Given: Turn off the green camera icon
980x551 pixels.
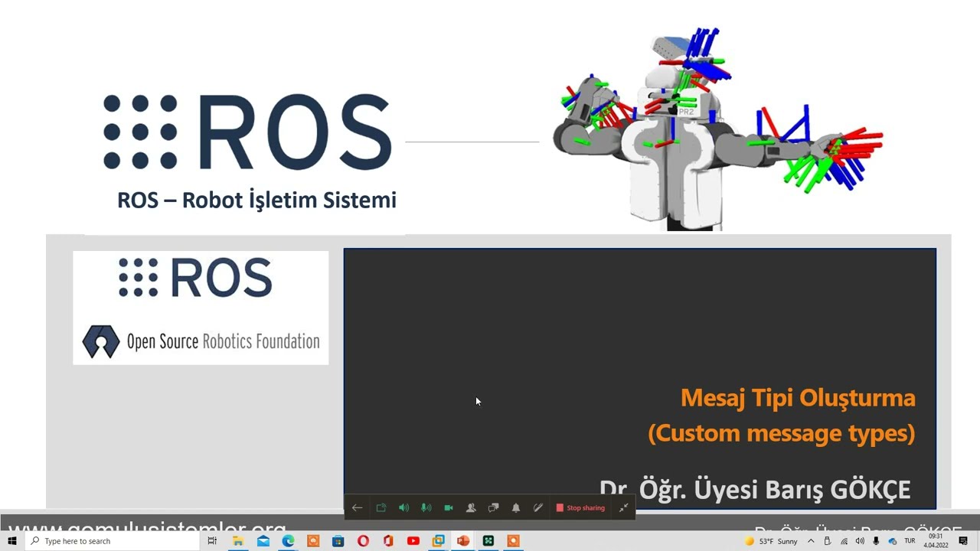Looking at the screenshot, I should pyautogui.click(x=449, y=507).
